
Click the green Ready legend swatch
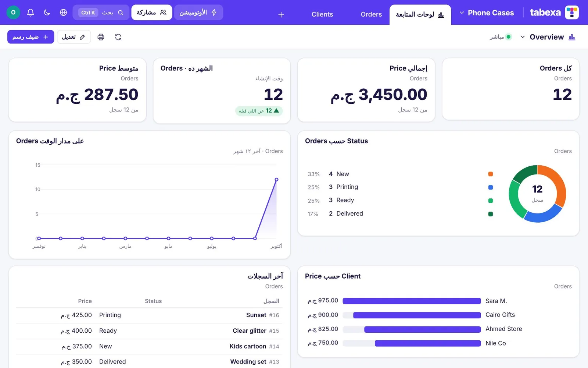pyautogui.click(x=490, y=201)
